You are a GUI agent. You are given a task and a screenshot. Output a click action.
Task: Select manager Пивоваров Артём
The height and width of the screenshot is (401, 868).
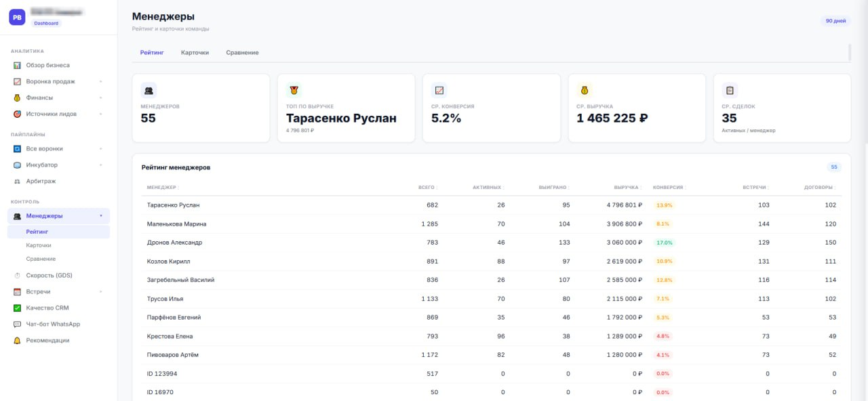[x=172, y=355]
